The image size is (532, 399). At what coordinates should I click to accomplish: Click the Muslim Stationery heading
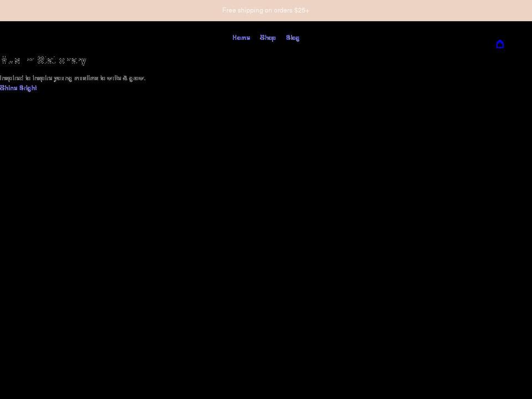[43, 60]
